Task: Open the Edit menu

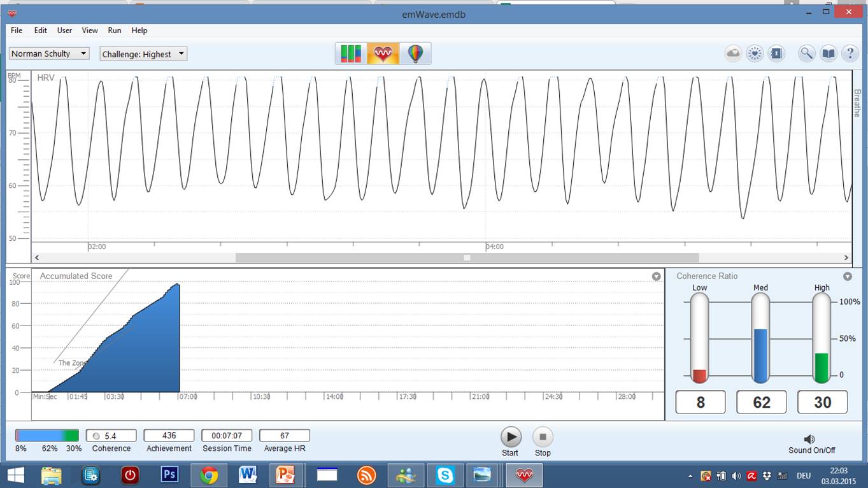Action: (41, 30)
